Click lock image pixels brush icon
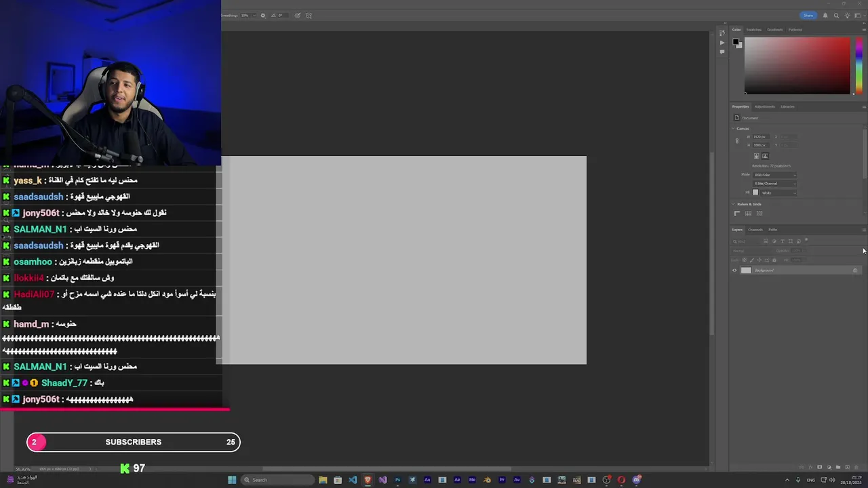The height and width of the screenshot is (488, 868). tap(752, 260)
